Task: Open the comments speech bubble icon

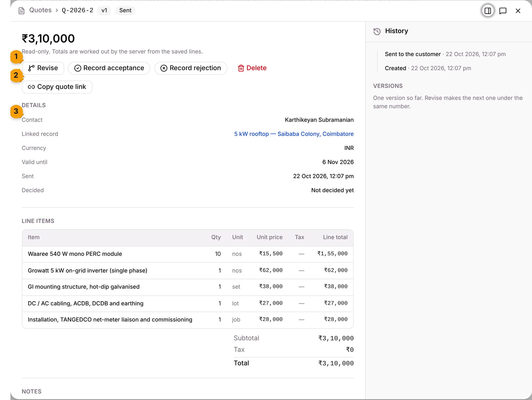Action: coord(503,11)
